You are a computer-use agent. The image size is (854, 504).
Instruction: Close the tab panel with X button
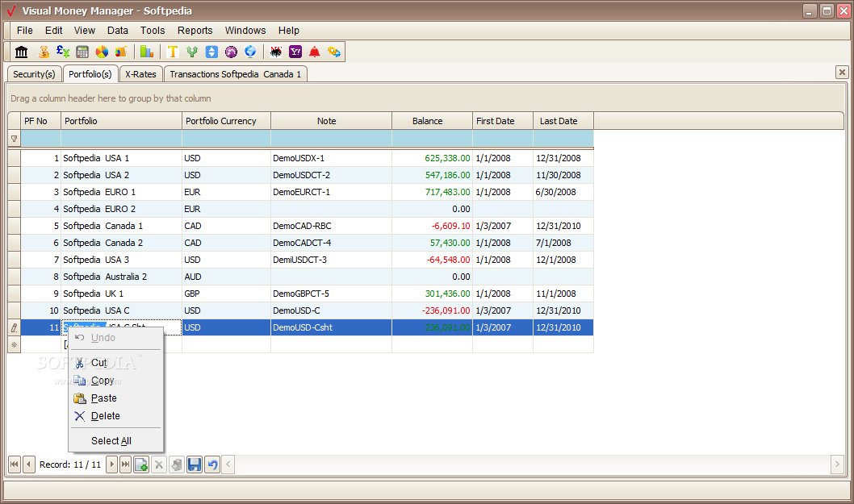[842, 72]
